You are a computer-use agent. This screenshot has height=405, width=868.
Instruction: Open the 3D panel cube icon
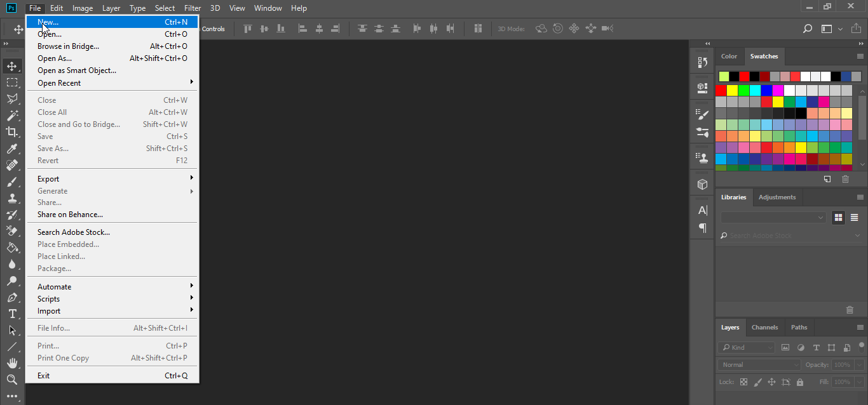point(702,184)
